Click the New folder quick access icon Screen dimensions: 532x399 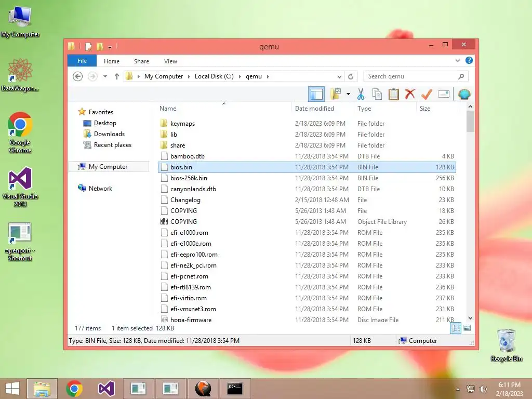(100, 46)
